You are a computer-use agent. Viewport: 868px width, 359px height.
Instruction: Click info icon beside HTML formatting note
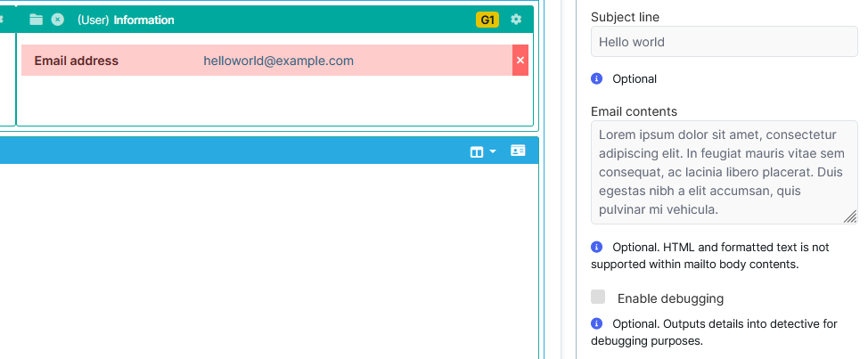[x=597, y=247]
